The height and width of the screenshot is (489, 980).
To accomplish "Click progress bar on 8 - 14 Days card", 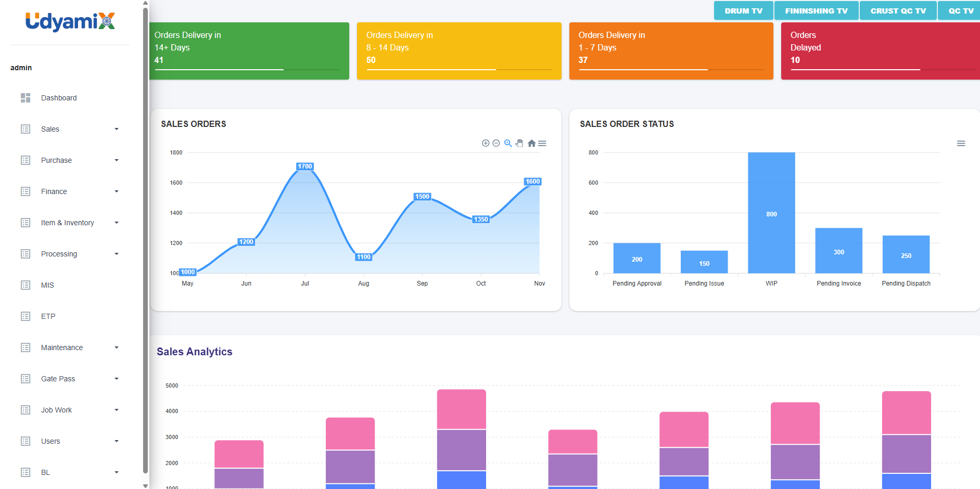I will coord(459,70).
